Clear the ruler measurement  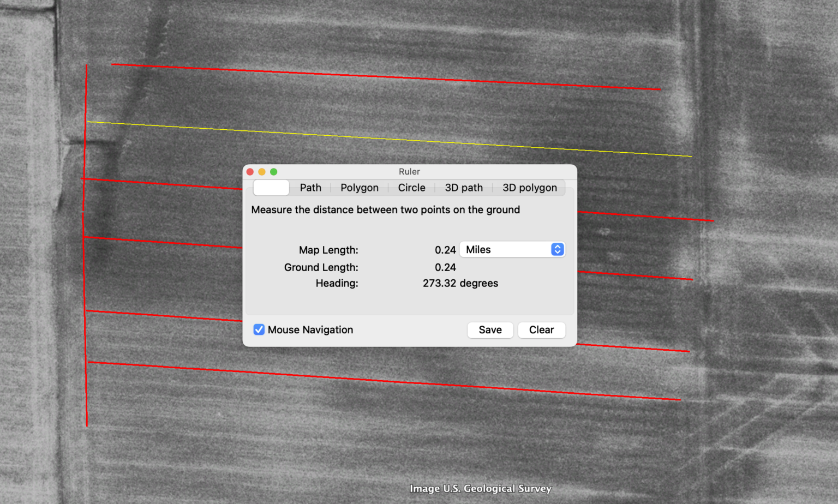pyautogui.click(x=541, y=330)
